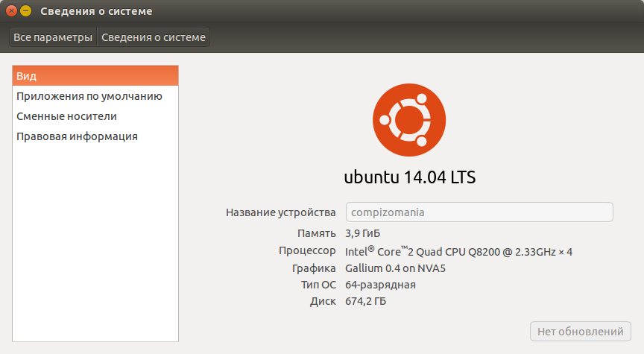Click the device name field compizomania
Viewport: 644px width, 354px height.
tap(479, 212)
